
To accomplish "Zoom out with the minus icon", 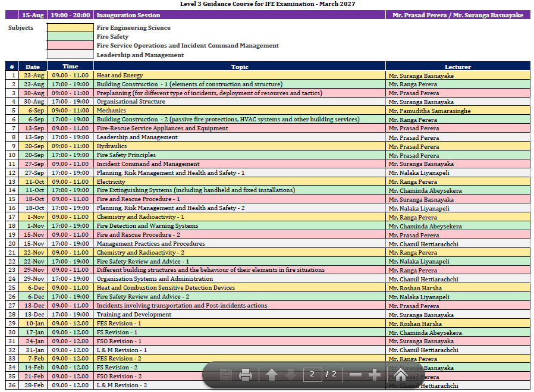I will [355, 375].
